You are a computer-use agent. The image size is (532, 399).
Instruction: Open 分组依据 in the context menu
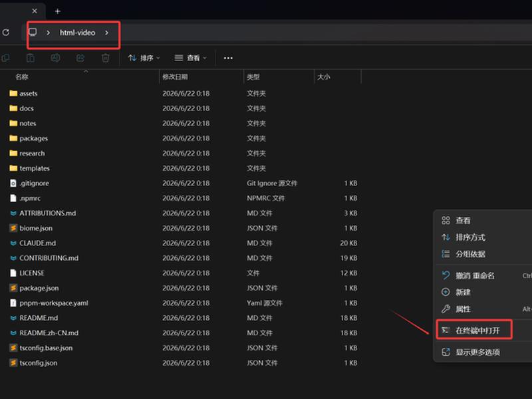[x=470, y=254]
